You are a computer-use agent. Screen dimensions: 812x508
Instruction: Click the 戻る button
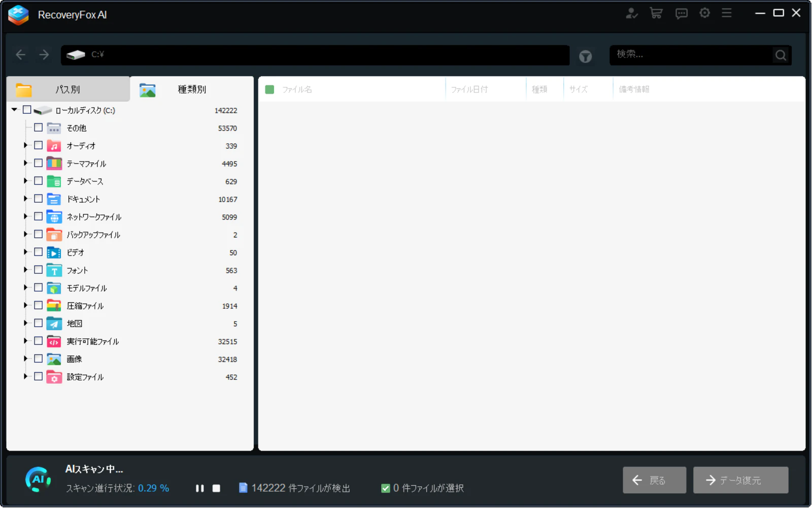pyautogui.click(x=654, y=480)
